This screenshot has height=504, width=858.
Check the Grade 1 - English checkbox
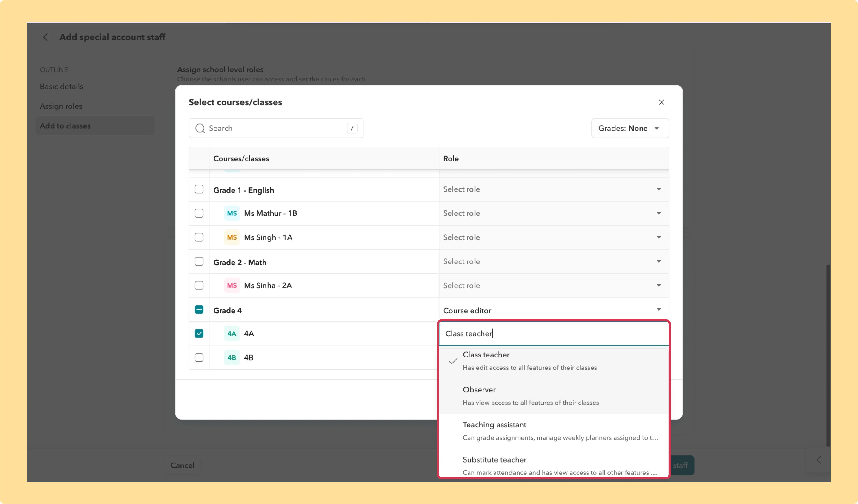tap(199, 189)
